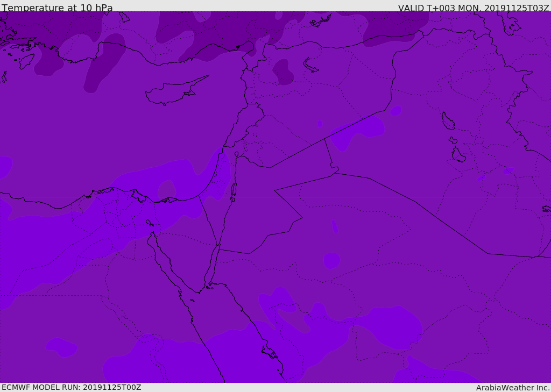Click the 'ArabiaWeather Inc' credit text
Image resolution: width=551 pixels, height=392 pixels.
click(x=513, y=388)
